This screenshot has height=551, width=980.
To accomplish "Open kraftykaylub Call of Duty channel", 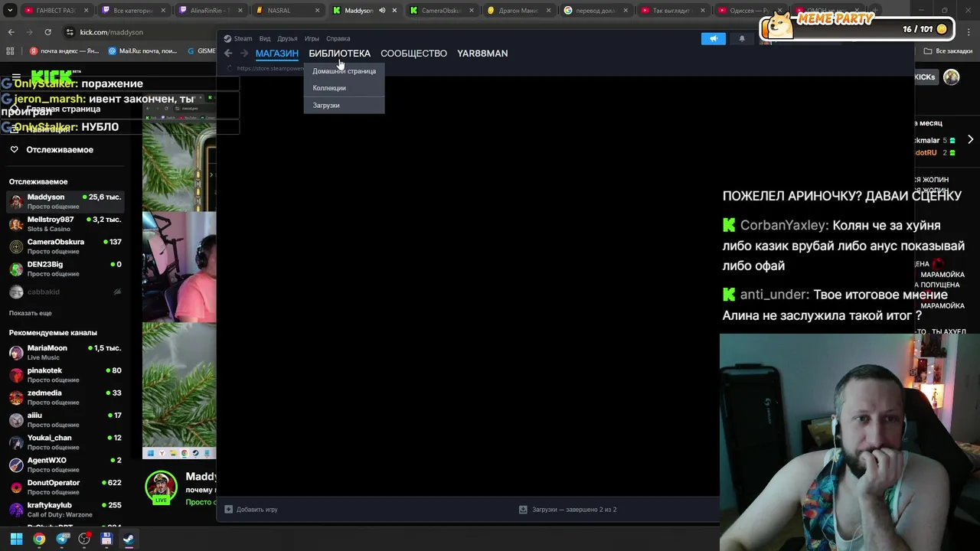I will coord(67,509).
